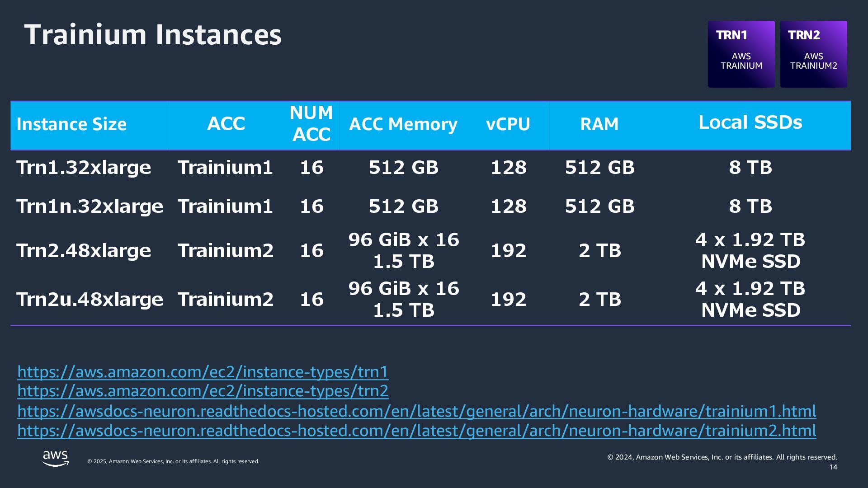868x488 pixels.
Task: Open the trainium2.html neuron hardware link
Action: pyautogui.click(x=416, y=431)
